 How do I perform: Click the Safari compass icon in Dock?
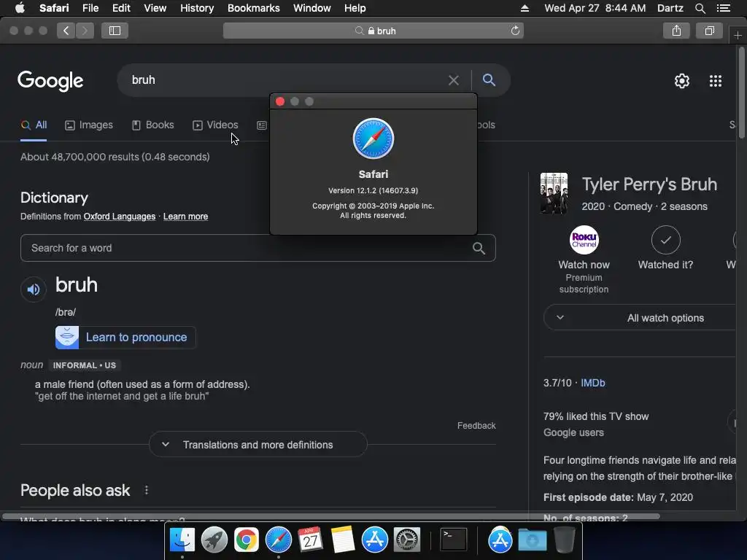pos(278,540)
